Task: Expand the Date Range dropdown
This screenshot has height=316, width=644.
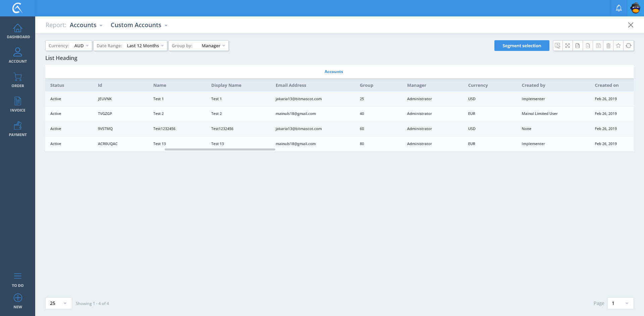Action: tap(130, 46)
